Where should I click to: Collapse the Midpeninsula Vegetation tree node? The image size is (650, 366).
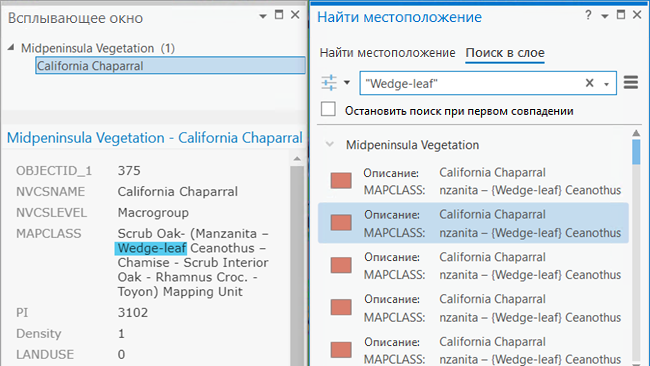(x=11, y=48)
